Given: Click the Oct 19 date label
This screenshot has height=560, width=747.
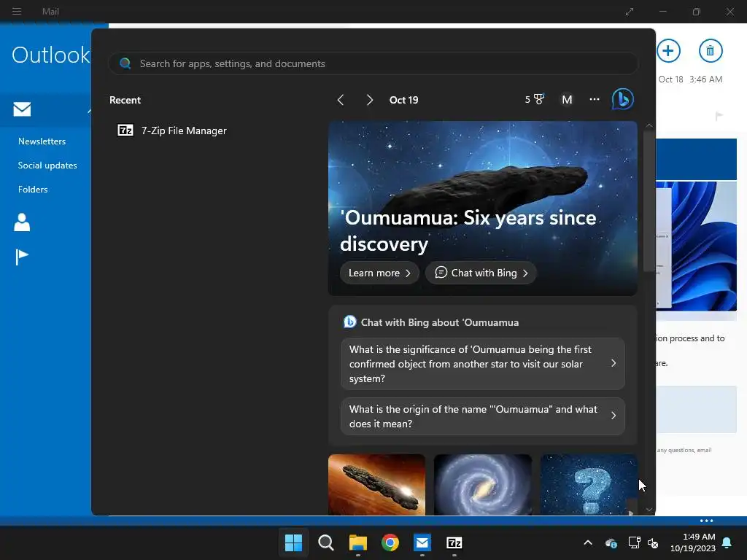Looking at the screenshot, I should 403,100.
